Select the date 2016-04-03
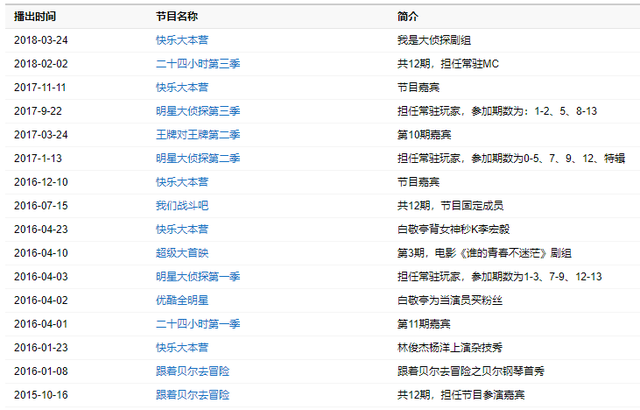Viewport: 640px width, 410px height. click(x=41, y=277)
